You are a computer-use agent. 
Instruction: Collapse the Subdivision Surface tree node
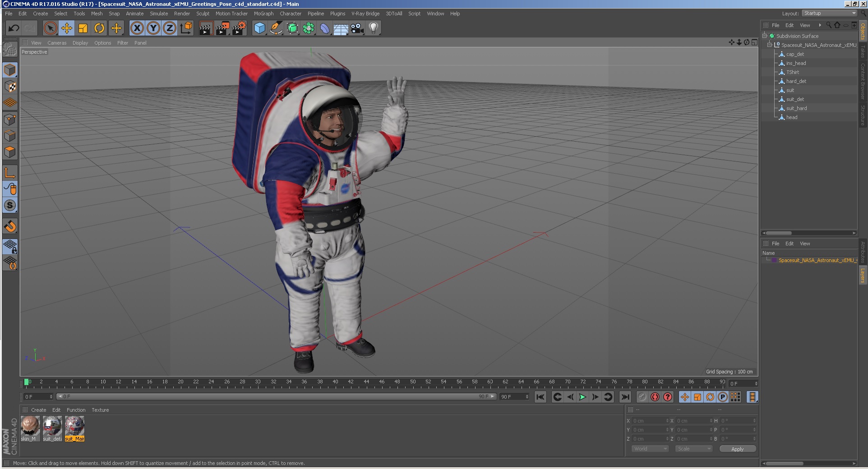pos(765,36)
